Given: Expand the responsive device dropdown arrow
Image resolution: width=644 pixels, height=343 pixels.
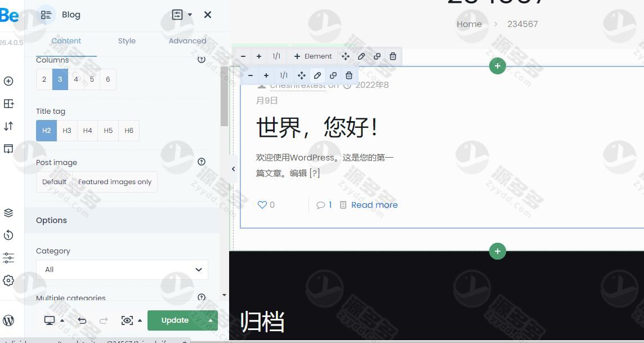Looking at the screenshot, I should 62,320.
